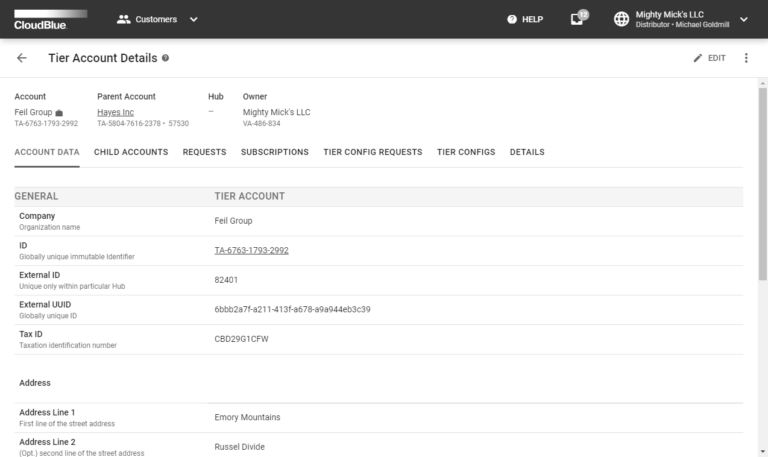Open the TA-6763-1793-2992 ID link

pyautogui.click(x=251, y=250)
